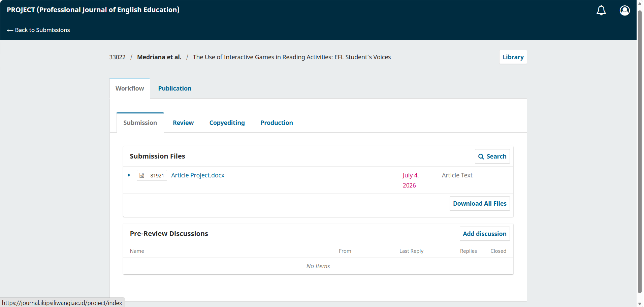Click Search in Submission Files

click(x=492, y=156)
